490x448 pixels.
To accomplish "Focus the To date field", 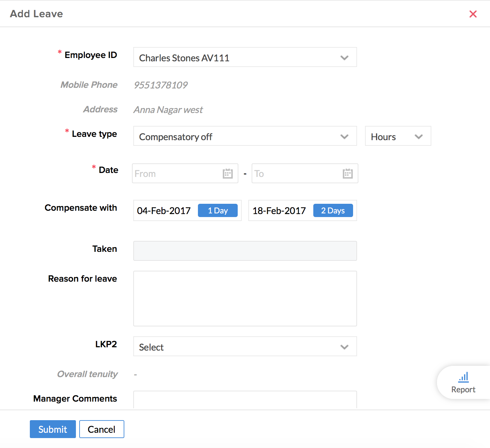I will coord(295,174).
